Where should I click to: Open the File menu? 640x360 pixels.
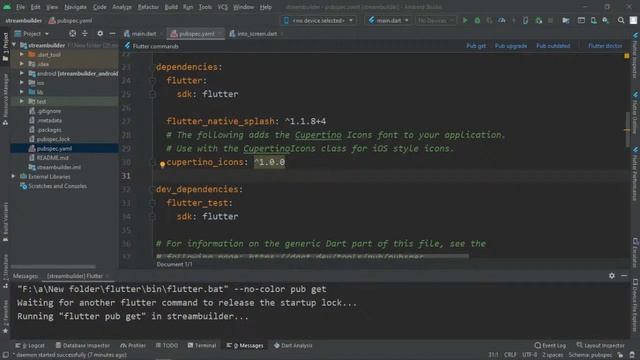click(20, 7)
